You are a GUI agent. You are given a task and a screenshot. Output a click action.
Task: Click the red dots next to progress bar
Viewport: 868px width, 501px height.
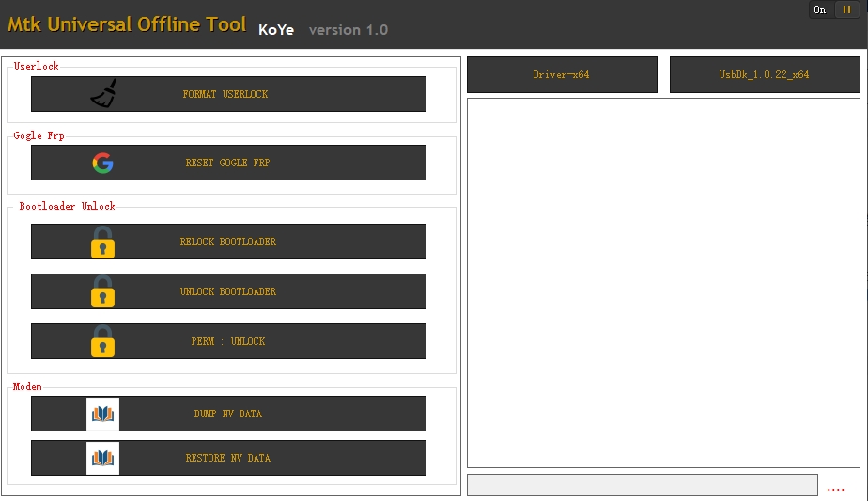(x=835, y=490)
